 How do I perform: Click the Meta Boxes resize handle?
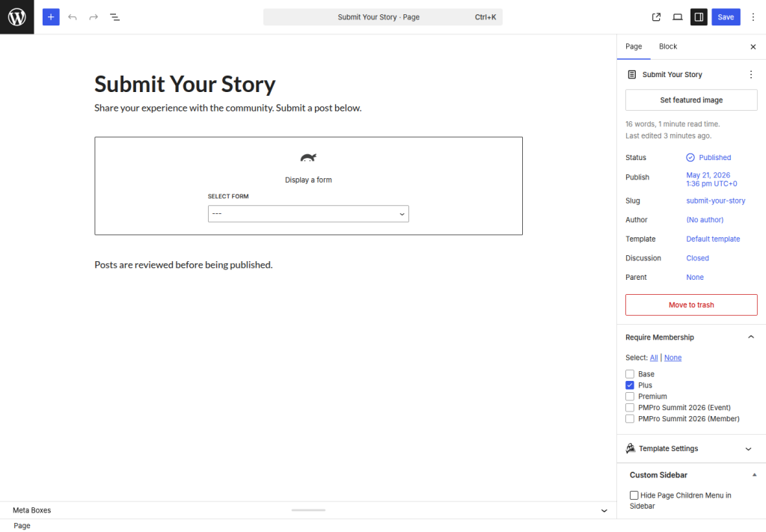tap(308, 510)
